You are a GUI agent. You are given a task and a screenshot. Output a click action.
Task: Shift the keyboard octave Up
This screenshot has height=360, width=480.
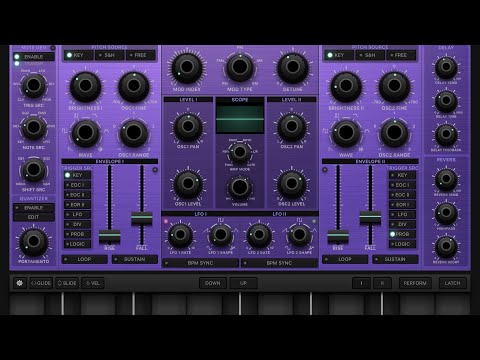(x=243, y=283)
